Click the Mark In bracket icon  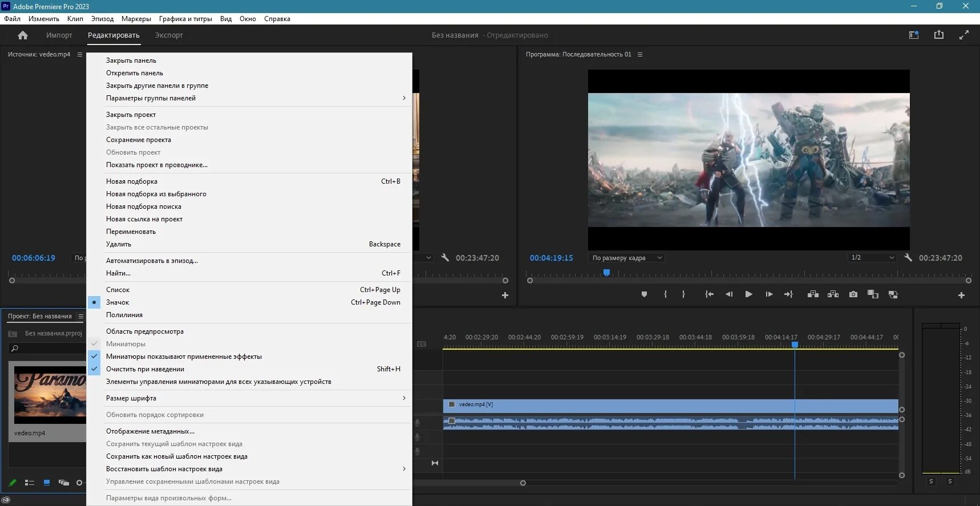coord(665,294)
